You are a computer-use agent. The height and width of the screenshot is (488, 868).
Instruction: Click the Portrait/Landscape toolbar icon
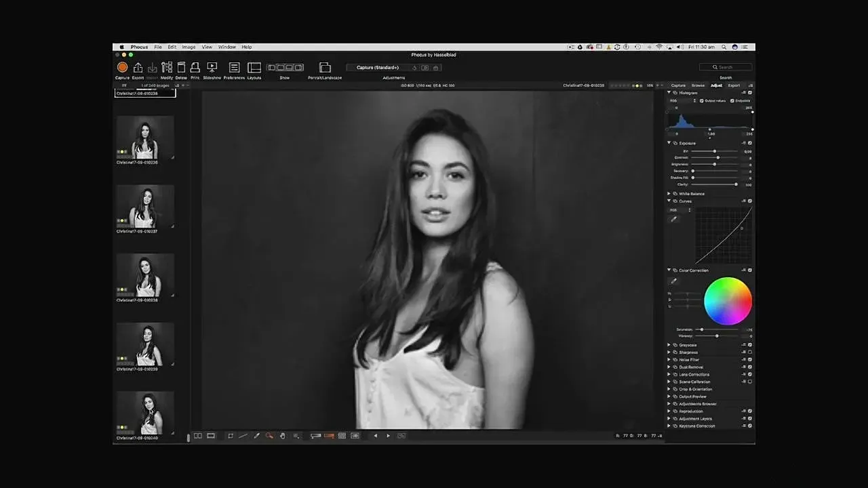tap(325, 67)
